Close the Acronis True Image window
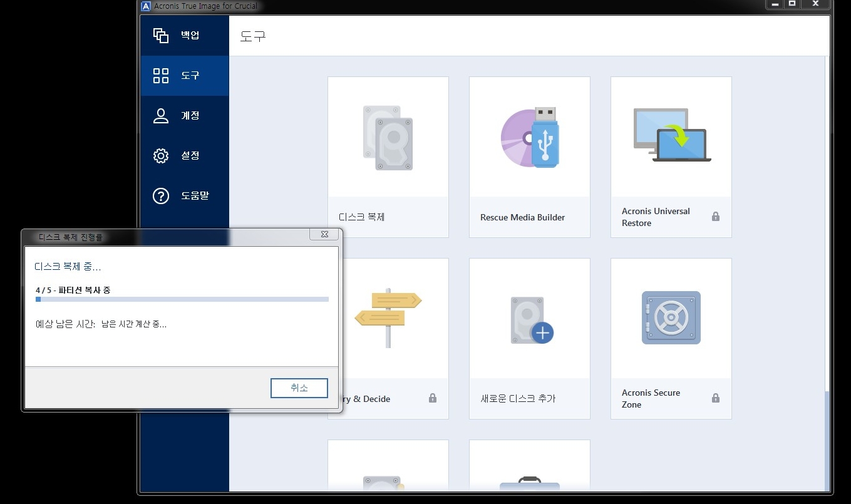The image size is (851, 504). tap(816, 4)
